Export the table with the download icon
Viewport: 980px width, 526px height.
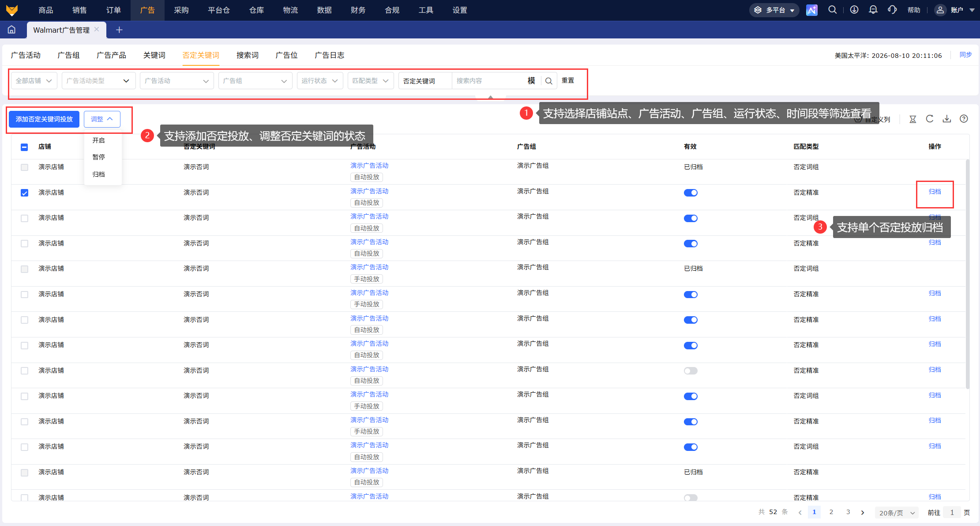[x=947, y=119]
